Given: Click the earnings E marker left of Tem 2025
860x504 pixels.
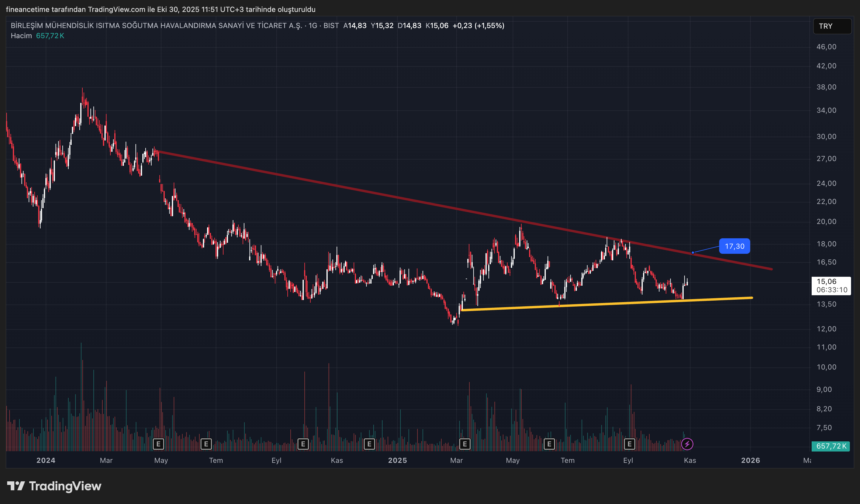Looking at the screenshot, I should [549, 444].
